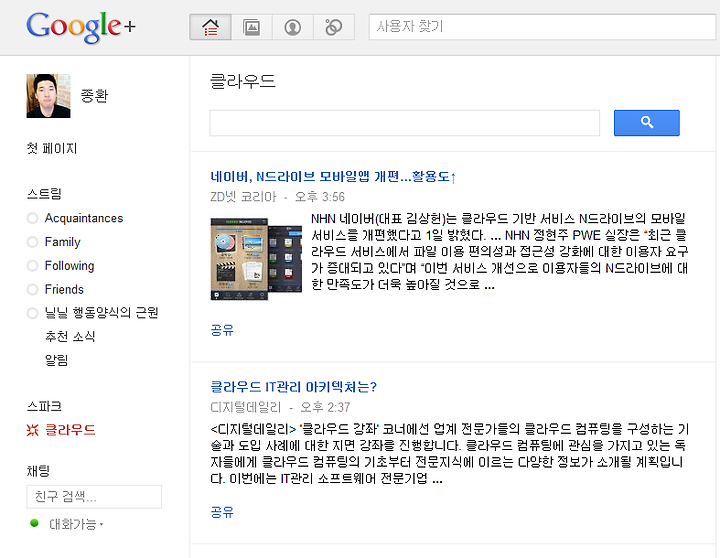Focus the 사용자 찾기 search field
The width and height of the screenshot is (720, 558).
point(542,27)
